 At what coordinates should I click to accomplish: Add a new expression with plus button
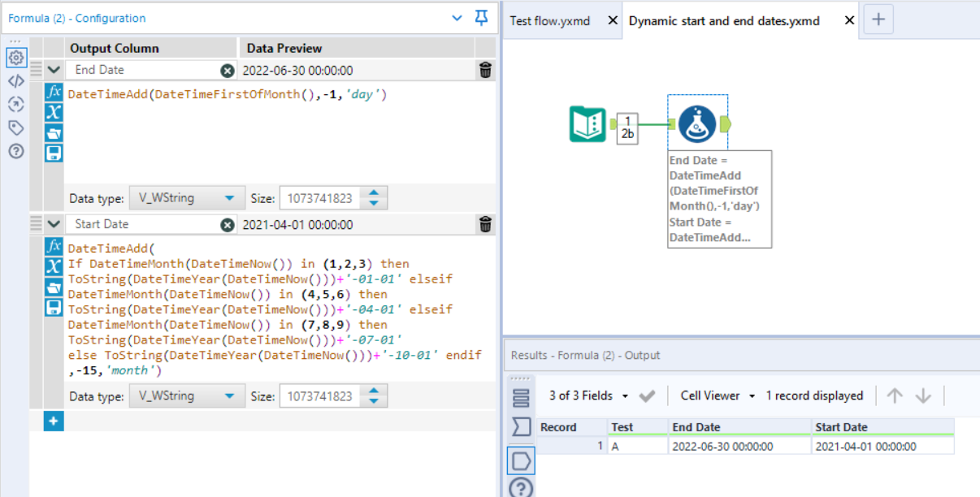(x=54, y=421)
